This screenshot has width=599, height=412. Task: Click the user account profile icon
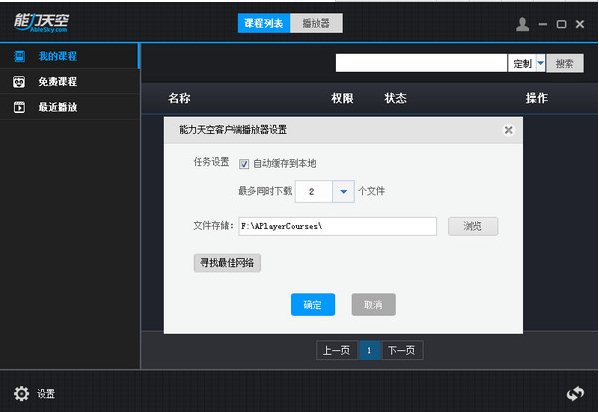coord(522,24)
